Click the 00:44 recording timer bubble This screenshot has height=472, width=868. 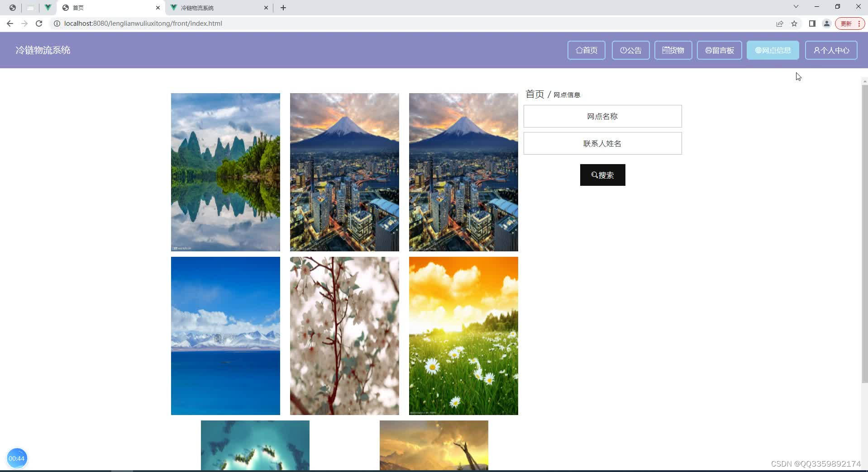pyautogui.click(x=17, y=458)
